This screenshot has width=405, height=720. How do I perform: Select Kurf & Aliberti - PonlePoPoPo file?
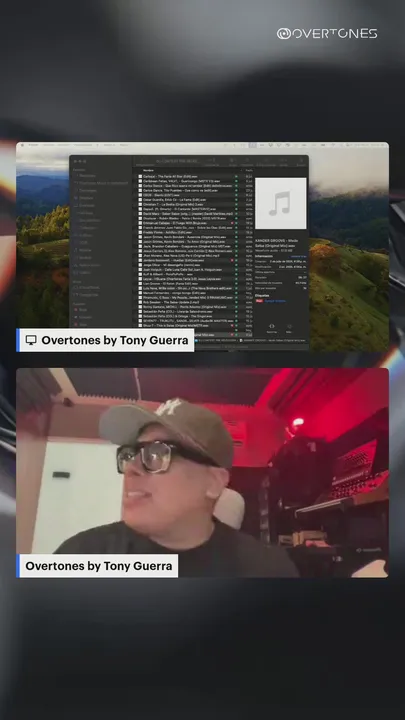(x=195, y=274)
